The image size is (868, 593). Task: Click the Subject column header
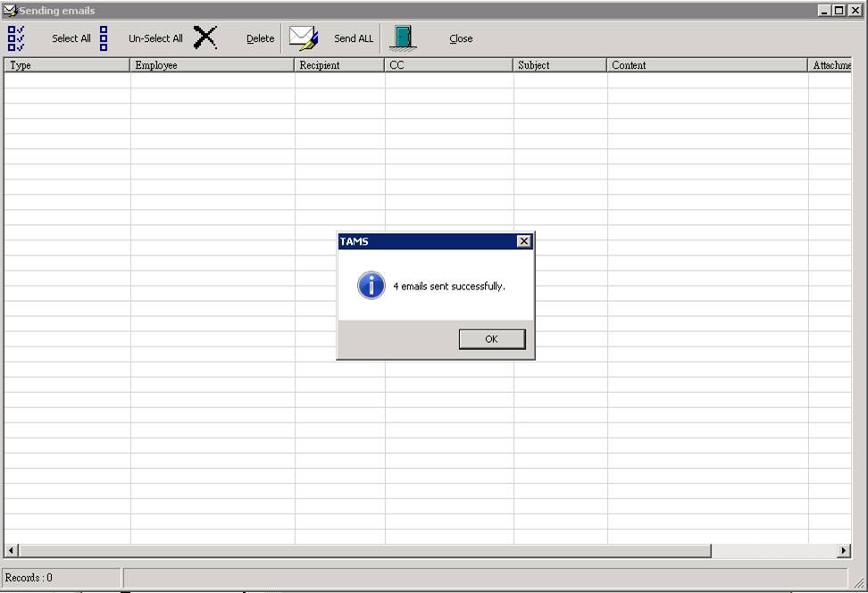[560, 65]
